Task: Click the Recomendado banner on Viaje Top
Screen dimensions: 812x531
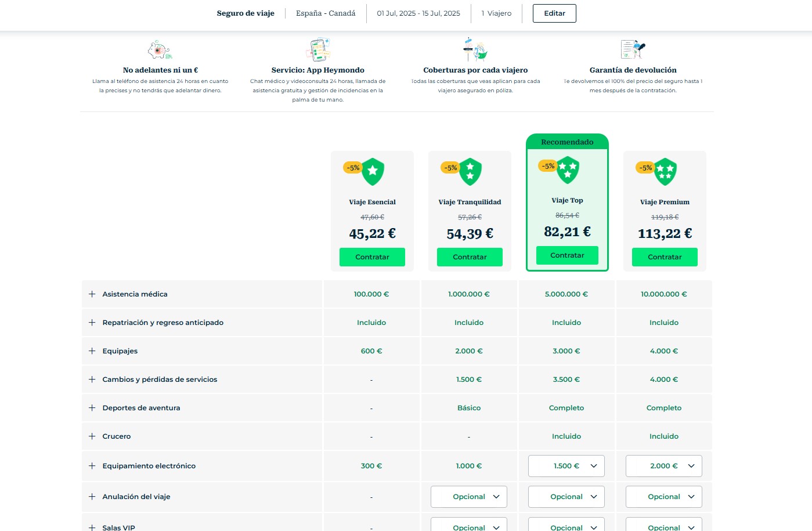Action: pos(567,142)
